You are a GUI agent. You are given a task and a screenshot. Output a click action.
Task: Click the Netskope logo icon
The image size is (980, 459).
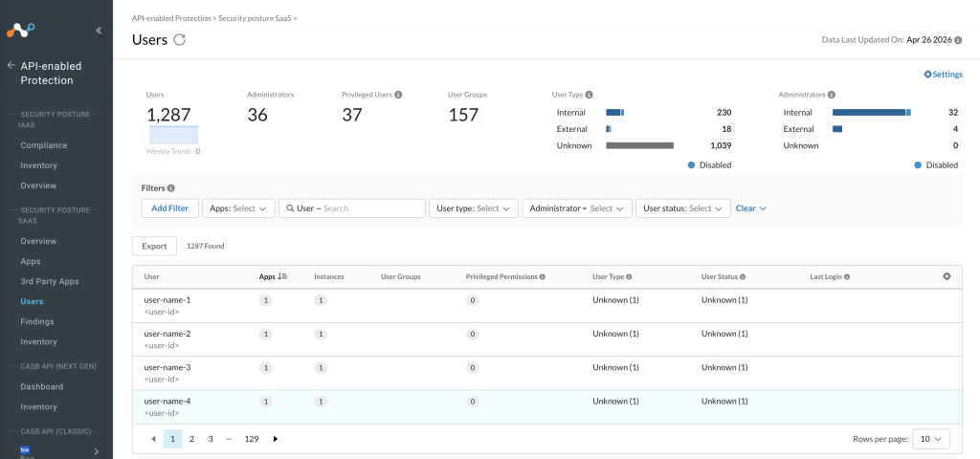coord(21,30)
